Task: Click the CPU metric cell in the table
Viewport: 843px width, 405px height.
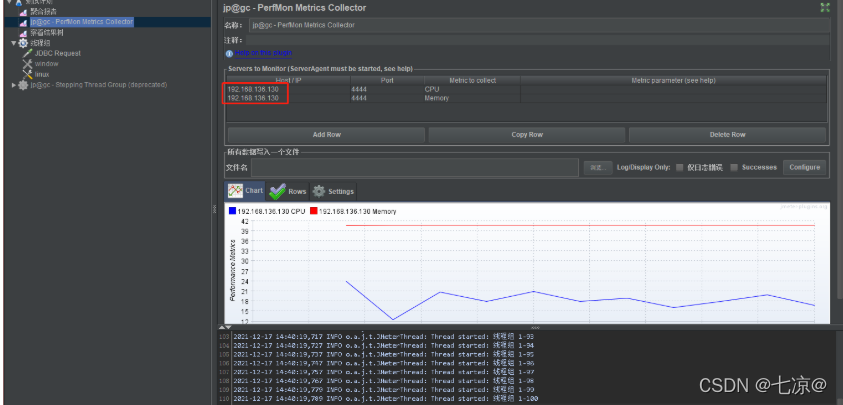Action: pos(472,89)
